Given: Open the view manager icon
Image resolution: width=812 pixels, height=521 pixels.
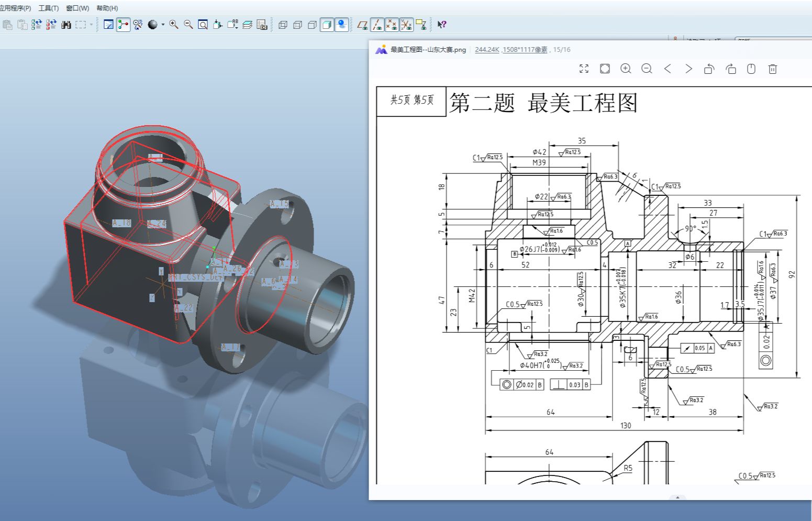Looking at the screenshot, I should [262, 25].
